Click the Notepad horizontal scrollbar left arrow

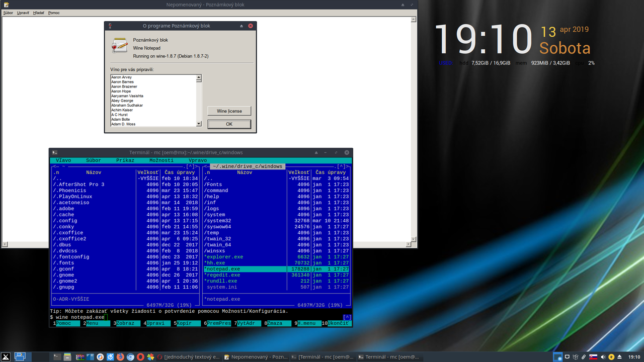[5, 244]
